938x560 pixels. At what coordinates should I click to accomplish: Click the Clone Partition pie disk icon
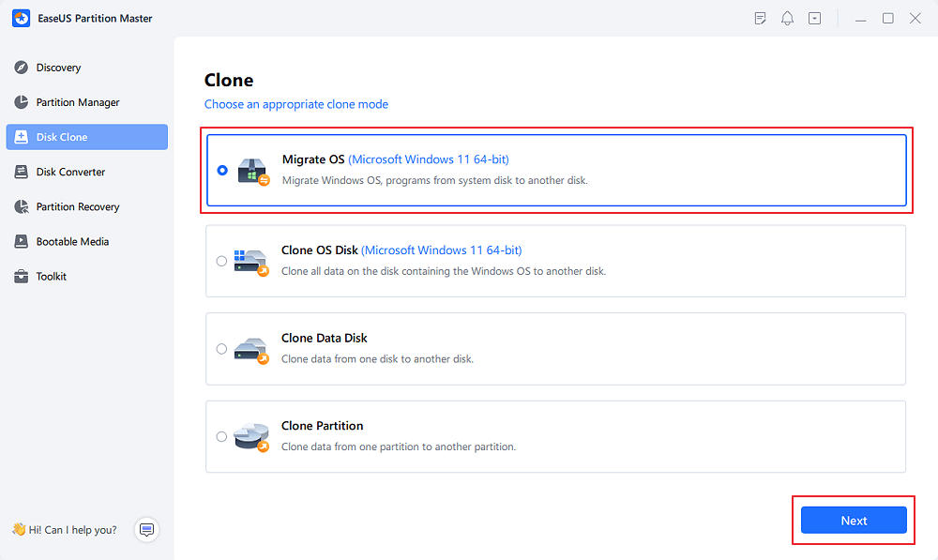(x=251, y=437)
